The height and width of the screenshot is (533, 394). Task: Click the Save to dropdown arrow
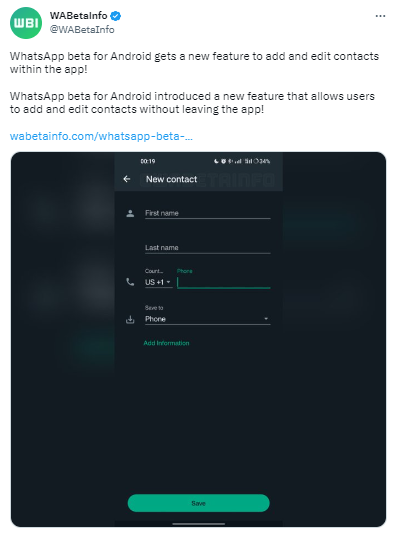(266, 319)
